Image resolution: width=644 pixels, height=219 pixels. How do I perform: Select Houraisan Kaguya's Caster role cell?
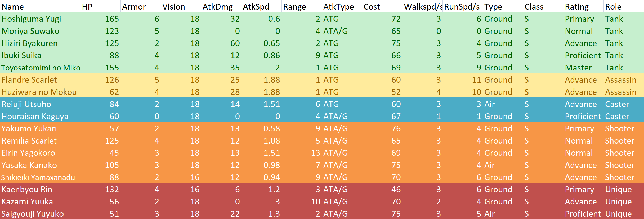coord(617,116)
